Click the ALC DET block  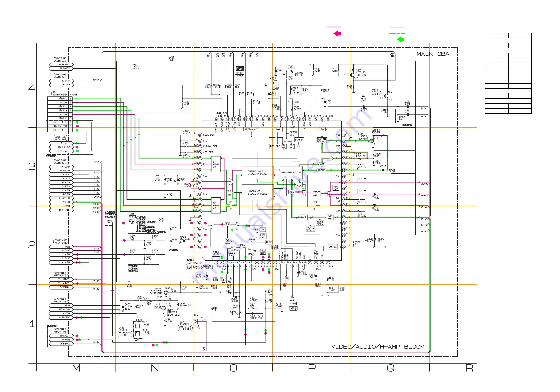click(x=227, y=241)
